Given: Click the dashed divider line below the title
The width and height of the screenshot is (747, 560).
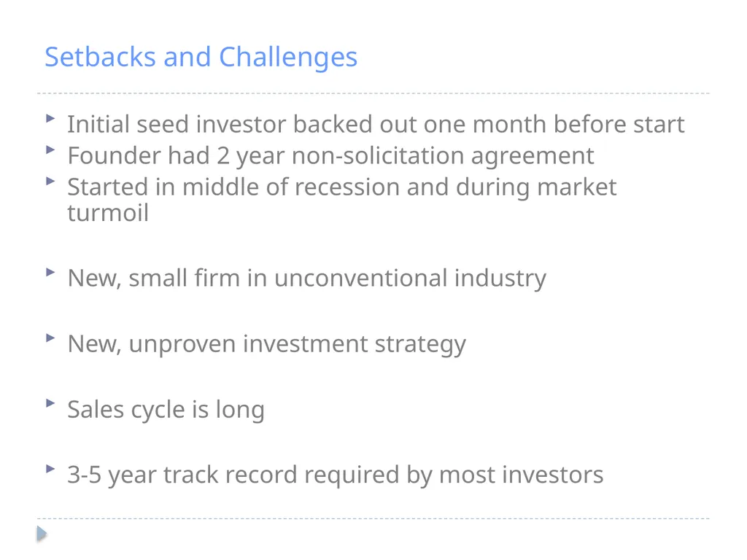Looking at the screenshot, I should point(373,93).
